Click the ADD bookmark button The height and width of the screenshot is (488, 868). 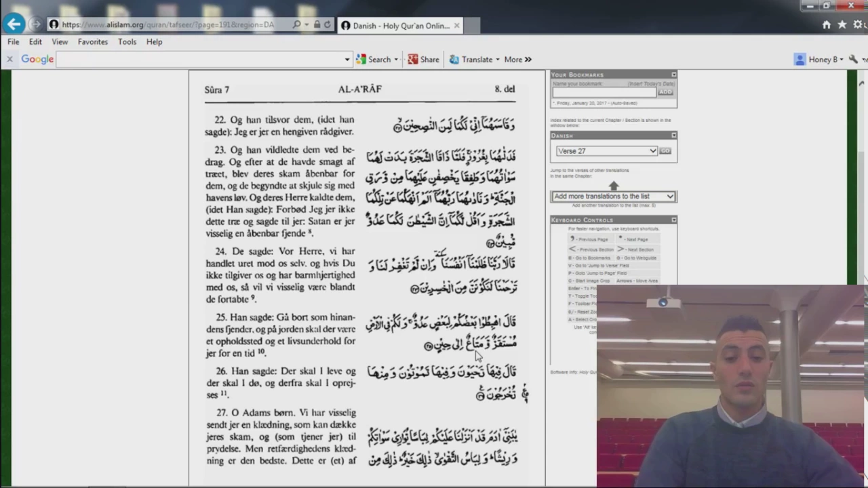coord(666,92)
